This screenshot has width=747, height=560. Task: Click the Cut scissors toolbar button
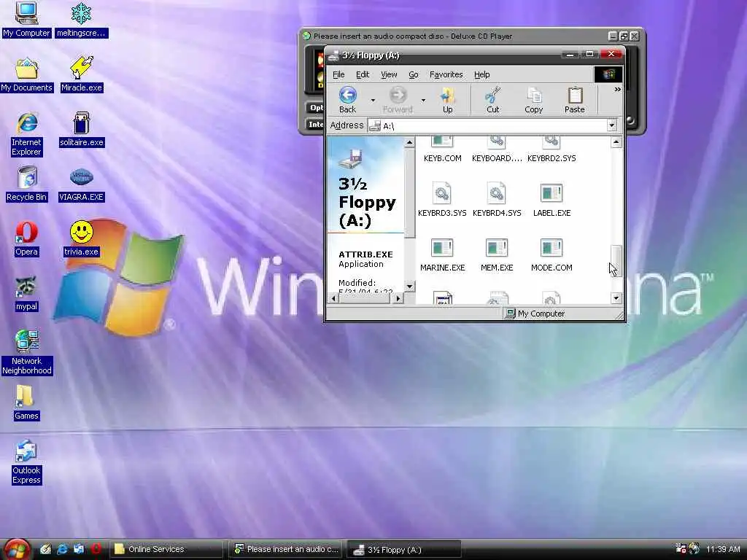pos(492,100)
